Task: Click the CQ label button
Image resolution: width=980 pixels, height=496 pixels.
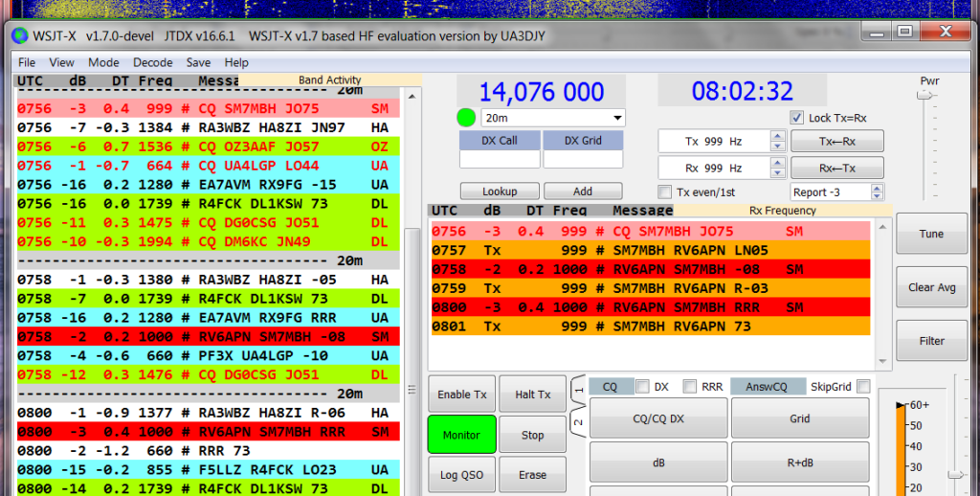Action: tap(610, 387)
